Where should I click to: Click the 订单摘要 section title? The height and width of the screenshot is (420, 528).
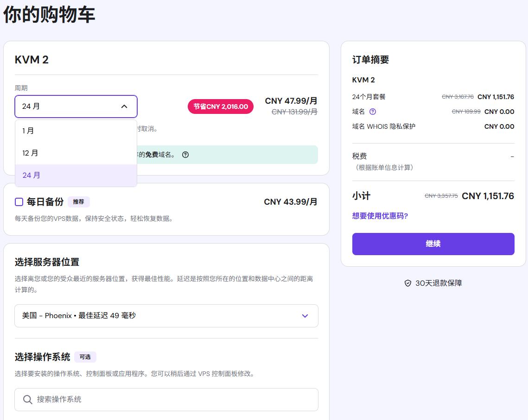click(370, 59)
